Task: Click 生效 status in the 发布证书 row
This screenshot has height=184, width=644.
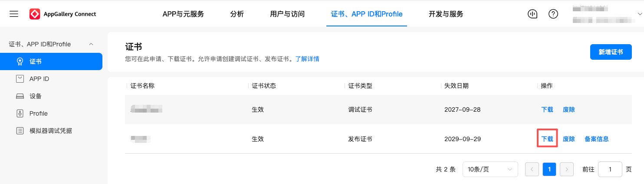Action: 258,139
